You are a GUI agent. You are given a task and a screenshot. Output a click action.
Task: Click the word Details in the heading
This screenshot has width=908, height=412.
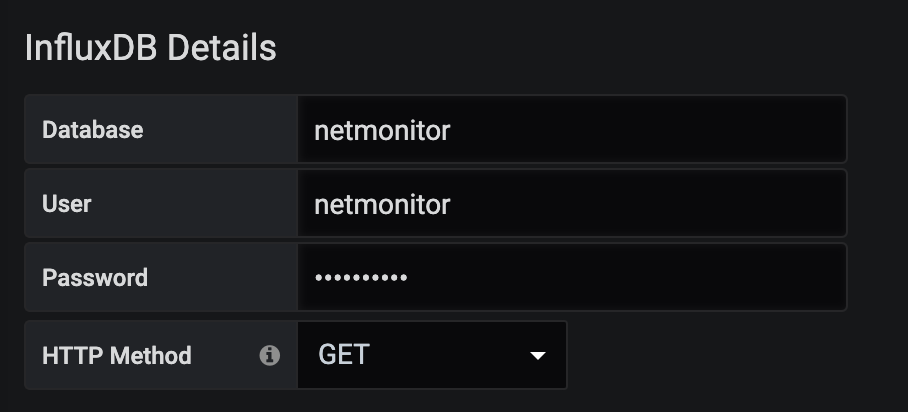pyautogui.click(x=221, y=47)
